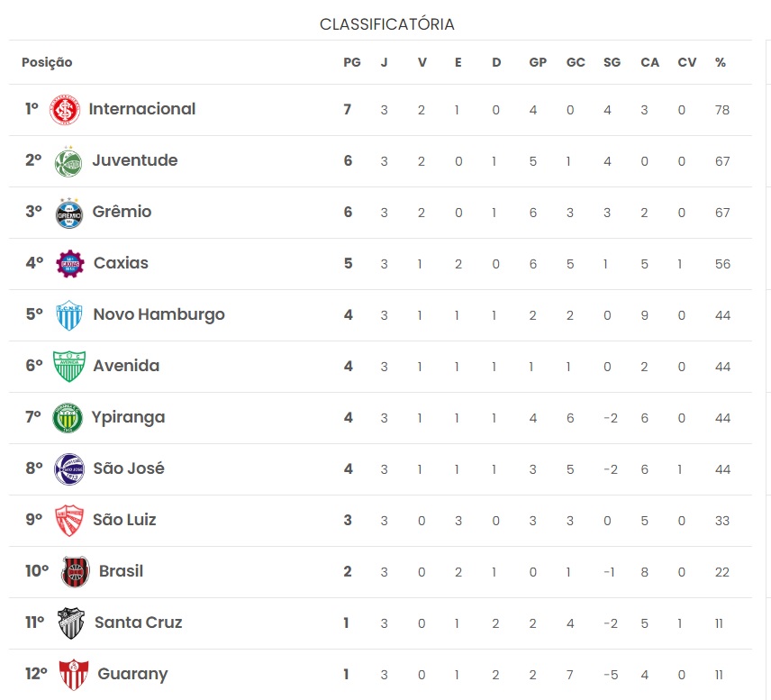Click the São Luiz team crest
This screenshot has width=771, height=700.
(68, 521)
